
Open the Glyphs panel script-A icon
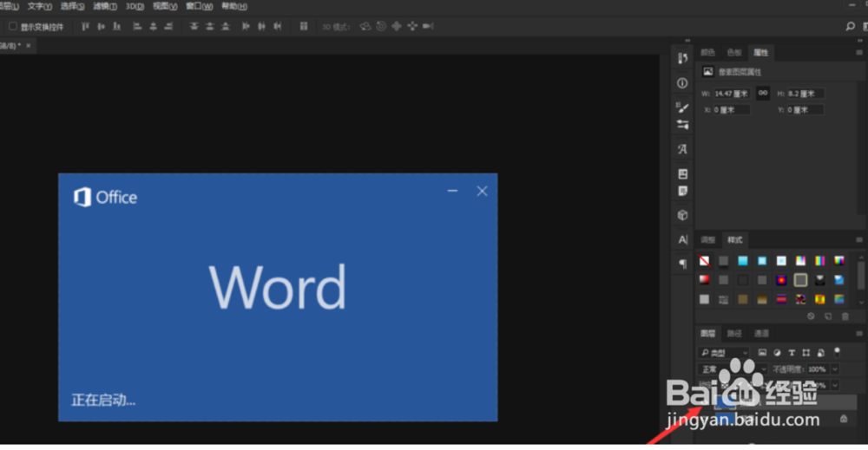682,149
